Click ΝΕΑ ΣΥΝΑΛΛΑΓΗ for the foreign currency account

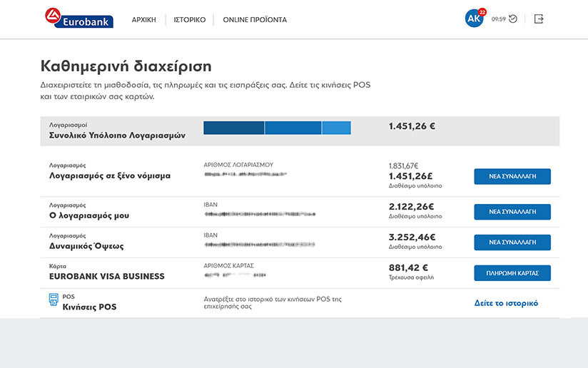512,176
